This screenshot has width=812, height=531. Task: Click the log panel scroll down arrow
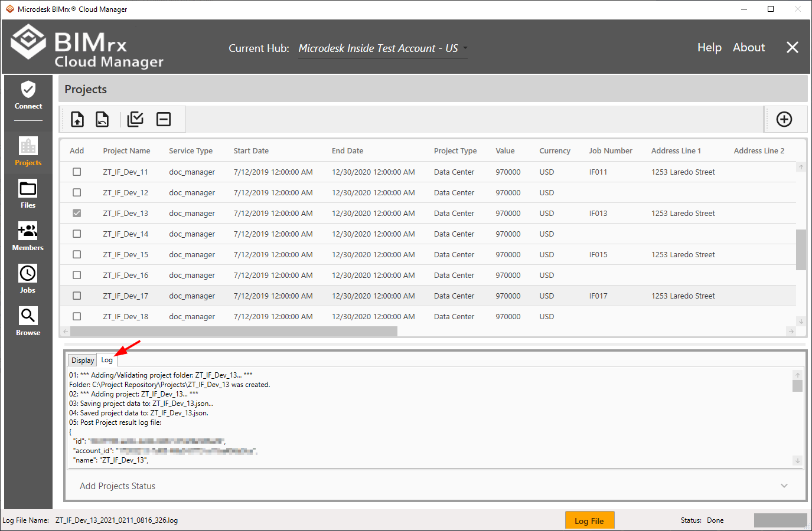click(x=797, y=461)
